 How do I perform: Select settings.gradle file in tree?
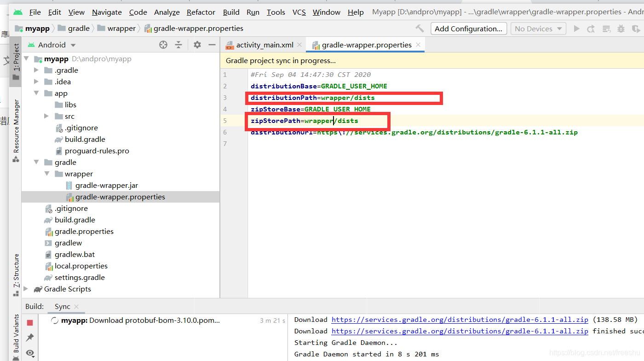coord(80,278)
